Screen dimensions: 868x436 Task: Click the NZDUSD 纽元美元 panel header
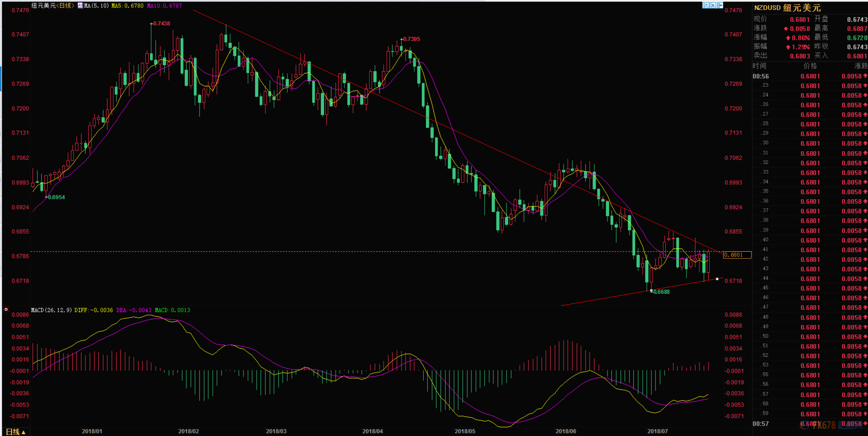point(788,8)
